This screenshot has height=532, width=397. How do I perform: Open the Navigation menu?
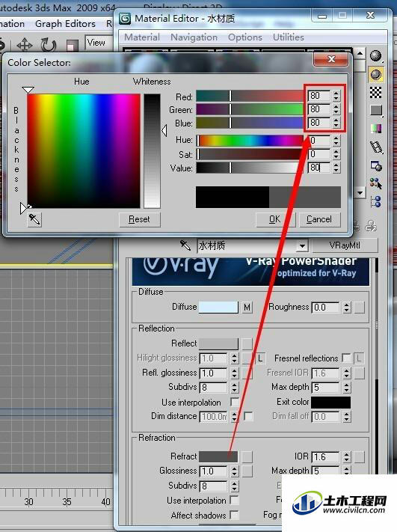194,37
